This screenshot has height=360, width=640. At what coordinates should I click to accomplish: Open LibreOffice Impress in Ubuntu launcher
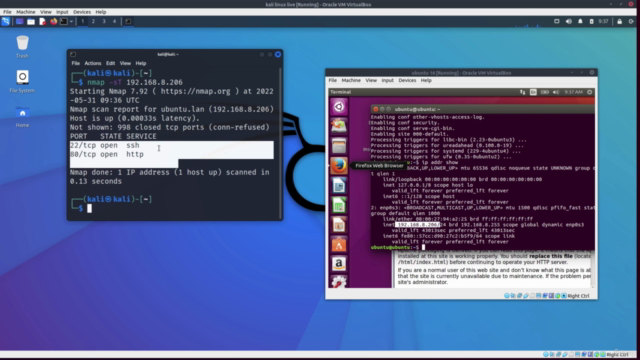coord(339,224)
